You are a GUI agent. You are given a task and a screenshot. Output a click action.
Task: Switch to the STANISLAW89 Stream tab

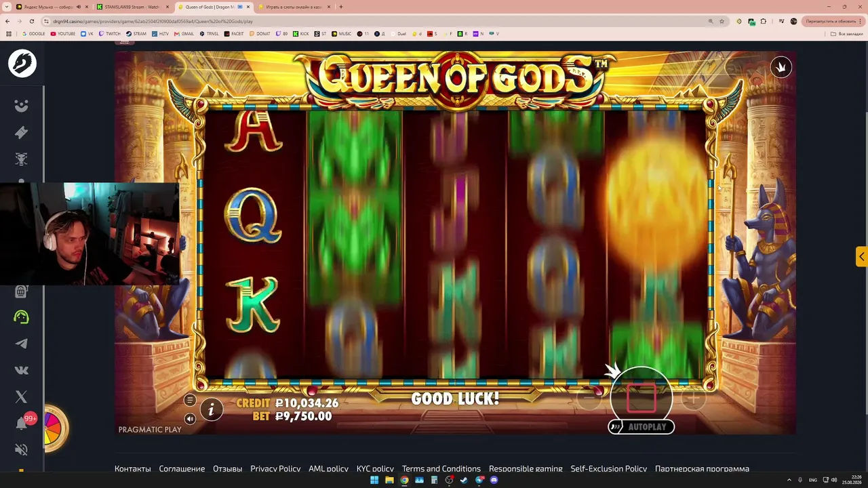(x=132, y=7)
